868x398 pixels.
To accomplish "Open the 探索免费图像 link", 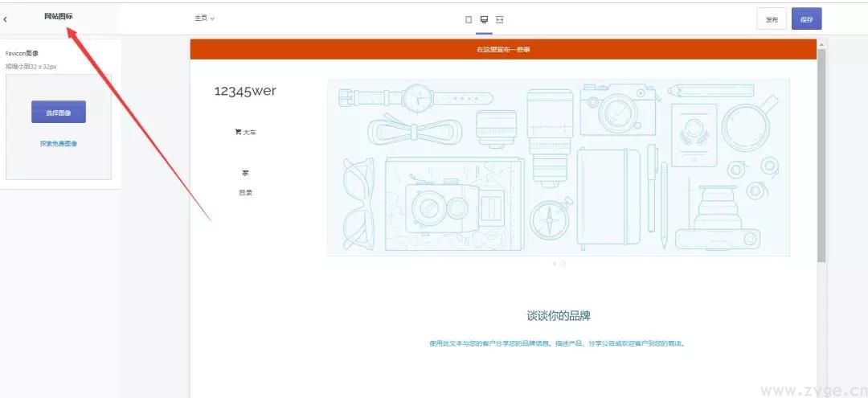I will (59, 144).
